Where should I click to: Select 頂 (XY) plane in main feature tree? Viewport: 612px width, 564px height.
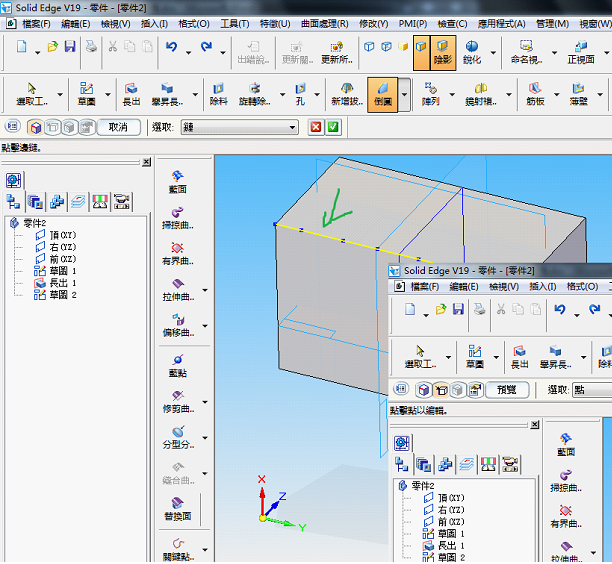pyautogui.click(x=56, y=235)
